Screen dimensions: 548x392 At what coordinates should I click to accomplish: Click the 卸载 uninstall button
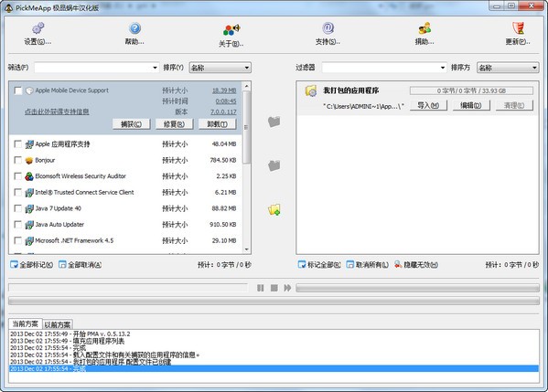pyautogui.click(x=218, y=124)
